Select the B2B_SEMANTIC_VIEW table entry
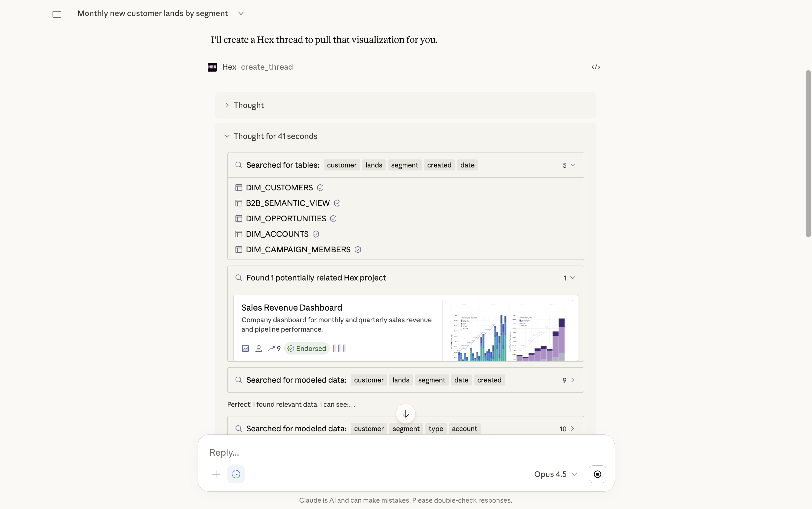 (x=287, y=203)
